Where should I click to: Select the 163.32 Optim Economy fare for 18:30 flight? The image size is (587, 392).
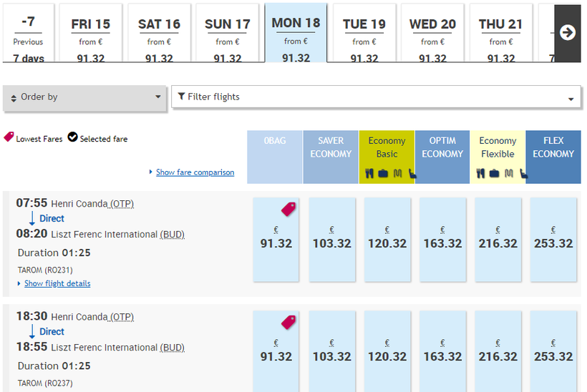(442, 352)
